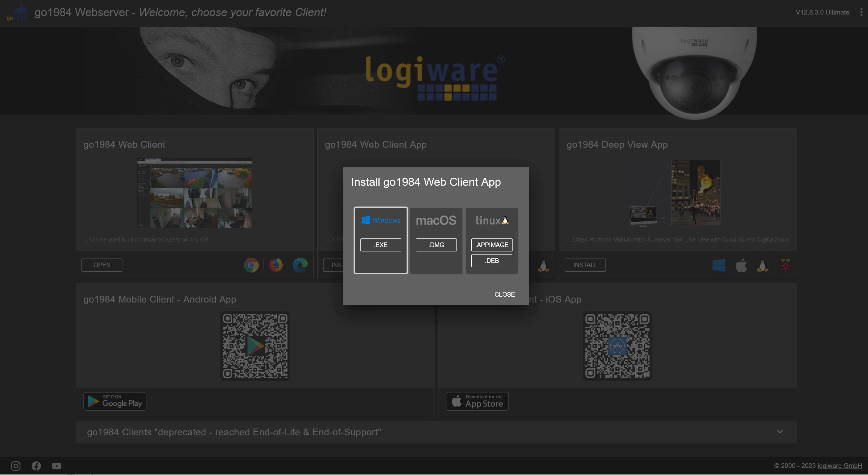Download the Linux .DEB package
Screen dimensions: 868x475
491,260
